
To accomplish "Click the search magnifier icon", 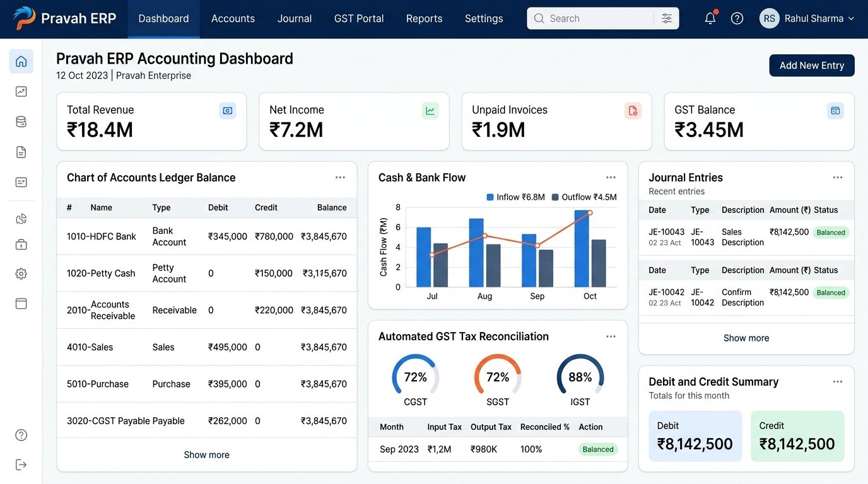I will point(539,18).
